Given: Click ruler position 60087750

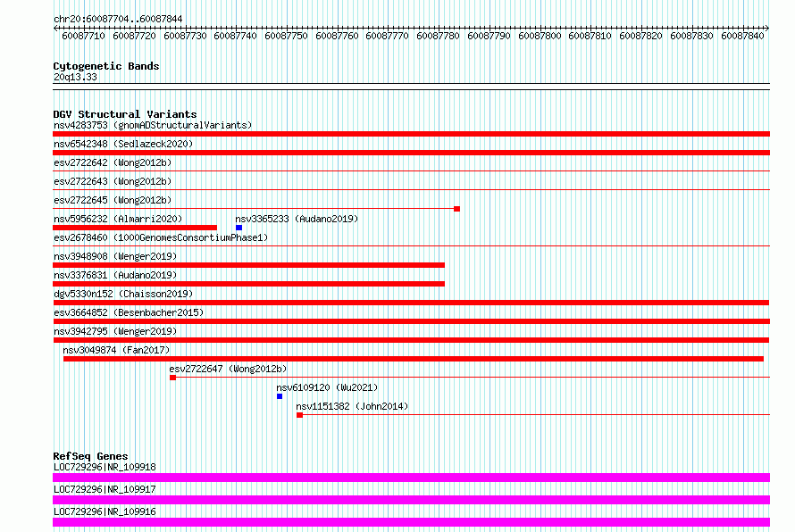Looking at the screenshot, I should pos(286,36).
